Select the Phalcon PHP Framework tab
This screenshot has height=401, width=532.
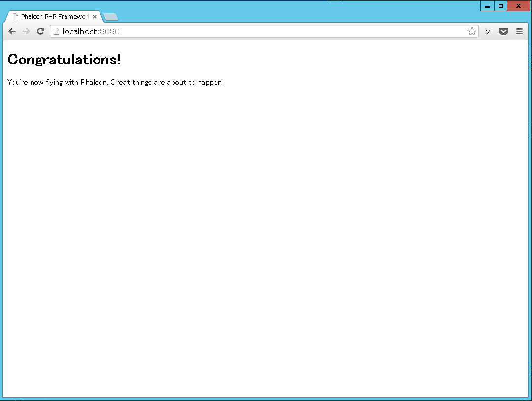click(x=54, y=17)
